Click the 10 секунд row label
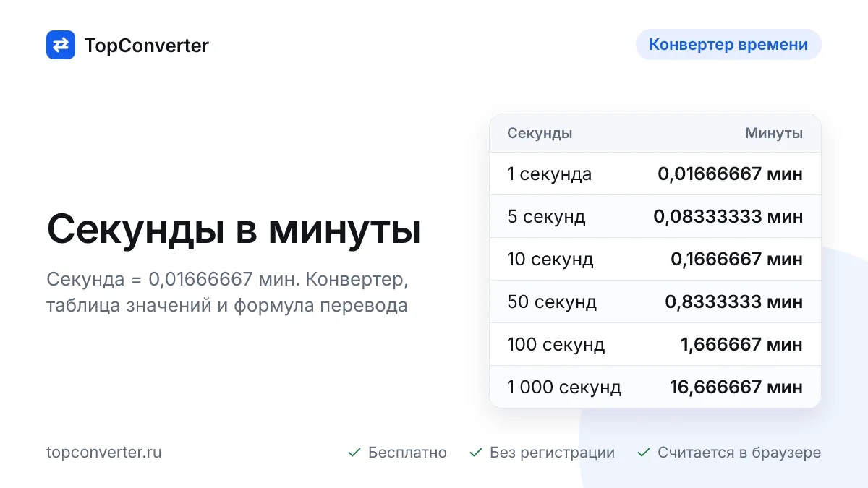The height and width of the screenshot is (488, 868). [550, 259]
